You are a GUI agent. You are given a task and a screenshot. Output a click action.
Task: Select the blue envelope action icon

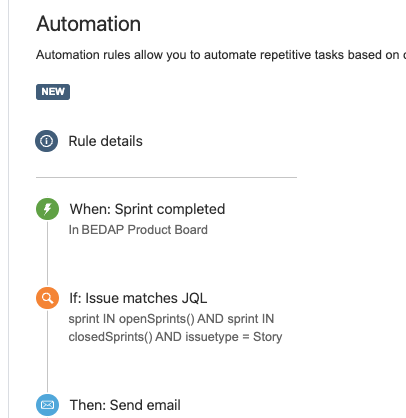pos(47,405)
